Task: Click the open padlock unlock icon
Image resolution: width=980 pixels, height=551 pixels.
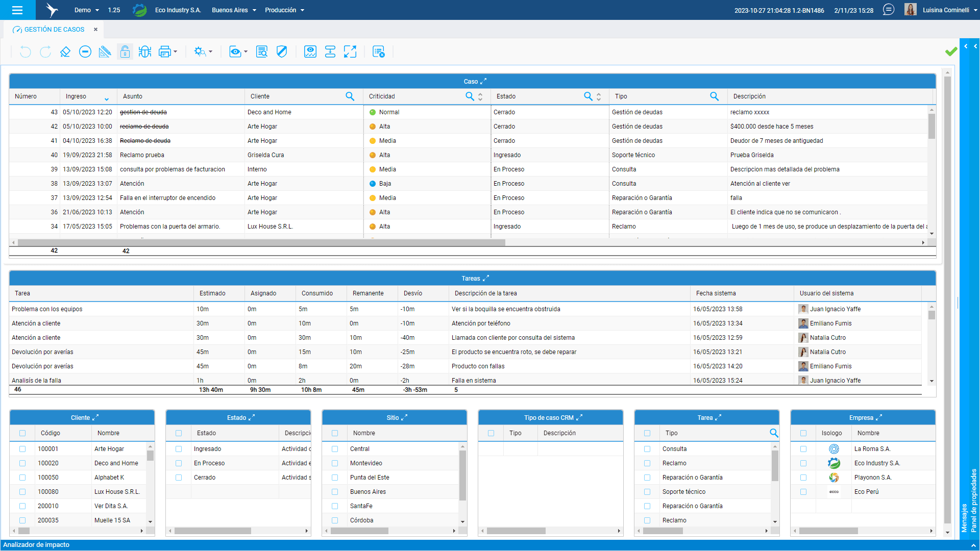Action: [125, 52]
